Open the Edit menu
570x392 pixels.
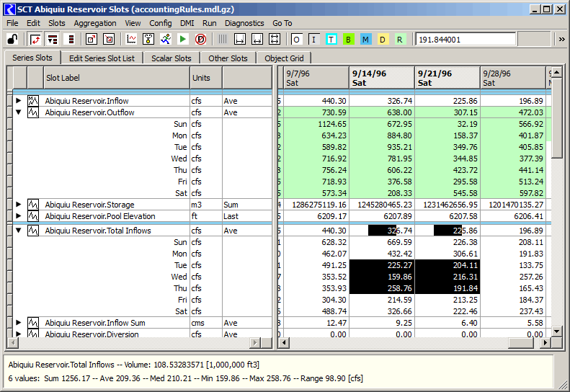[x=33, y=23]
